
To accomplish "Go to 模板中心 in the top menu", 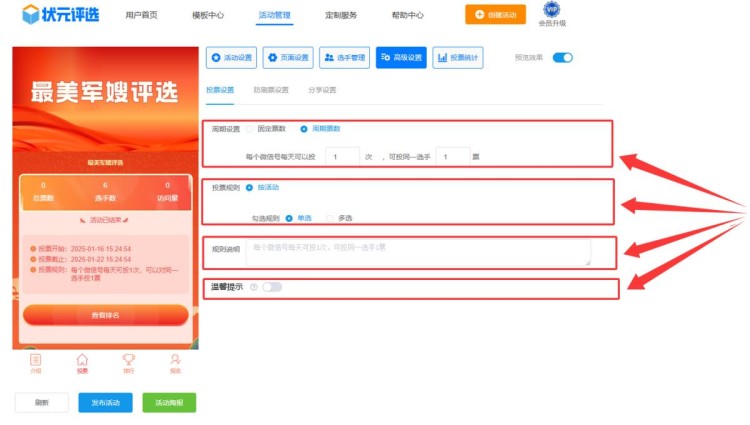I will click(x=208, y=16).
